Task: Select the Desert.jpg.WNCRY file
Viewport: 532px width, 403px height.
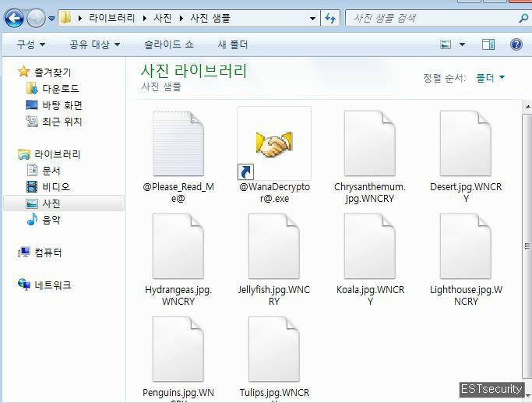Action: [x=466, y=155]
